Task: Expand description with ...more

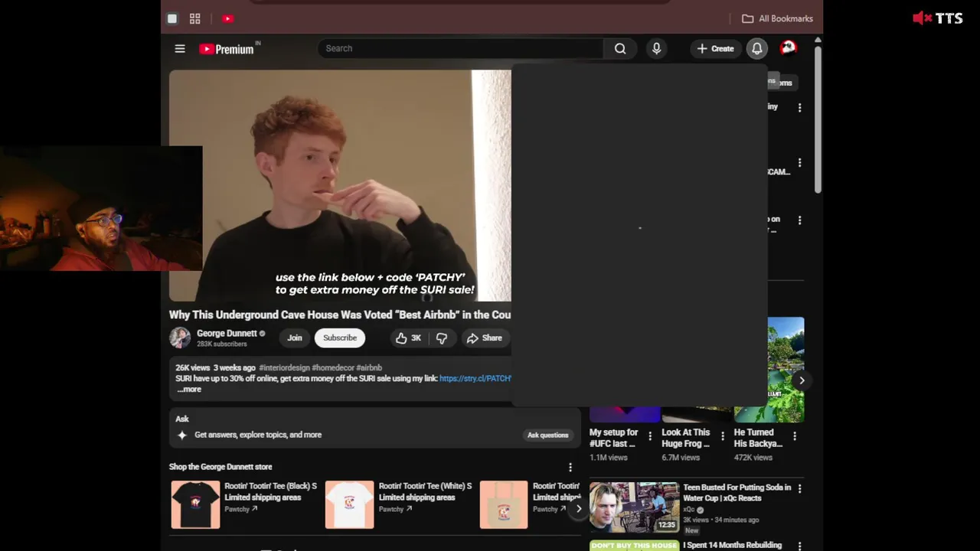Action: point(189,390)
